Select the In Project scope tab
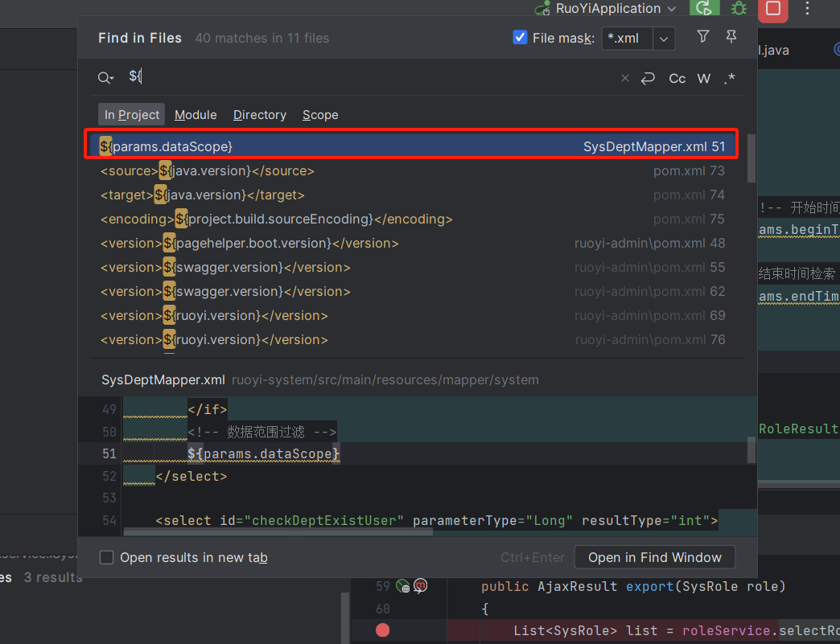This screenshot has width=840, height=644. pyautogui.click(x=131, y=114)
